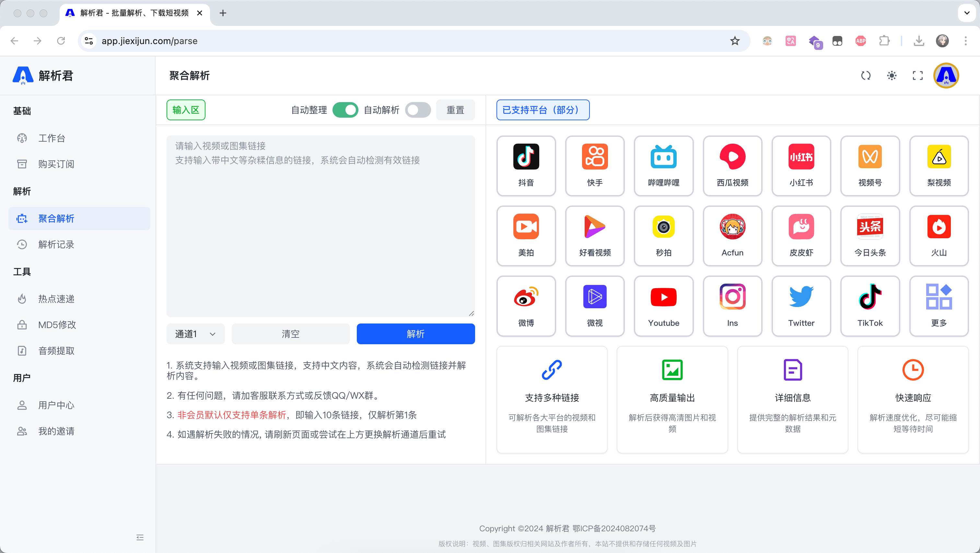Click the 解析君 logo in sidebar
The height and width of the screenshot is (553, 980).
click(42, 75)
